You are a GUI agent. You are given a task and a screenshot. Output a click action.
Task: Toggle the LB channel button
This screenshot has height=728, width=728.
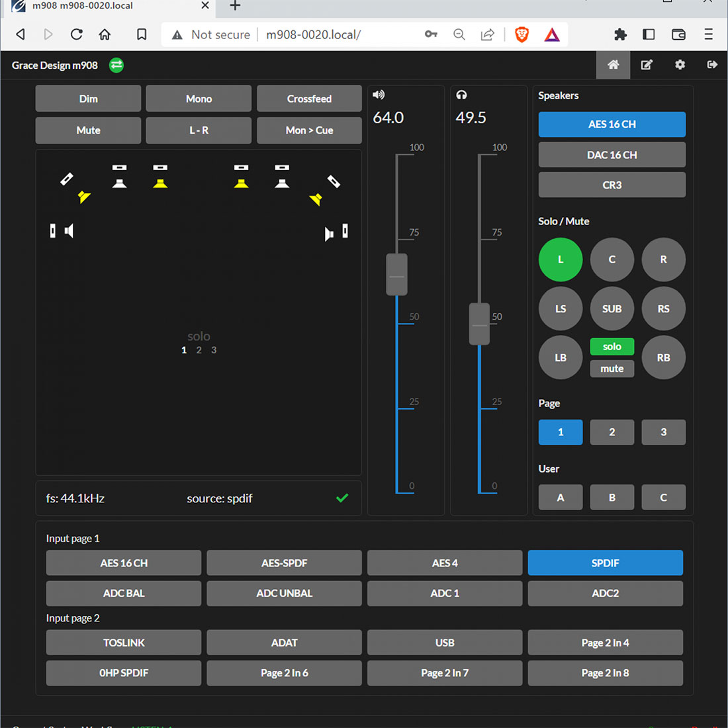pyautogui.click(x=561, y=357)
